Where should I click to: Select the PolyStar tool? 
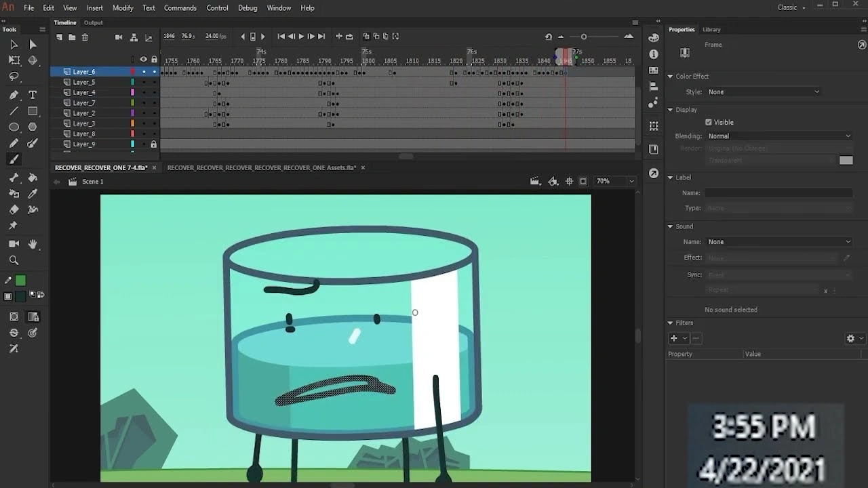coord(33,127)
